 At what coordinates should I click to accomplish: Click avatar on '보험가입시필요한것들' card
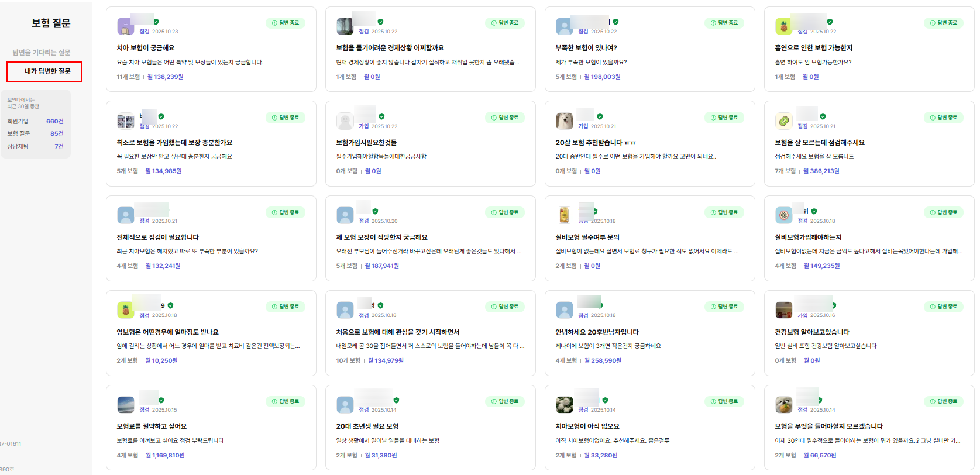click(345, 121)
